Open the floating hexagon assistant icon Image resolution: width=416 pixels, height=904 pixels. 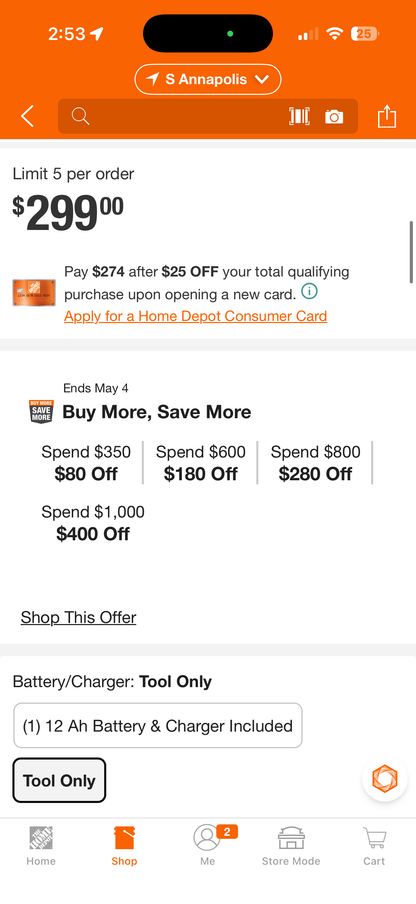click(x=384, y=778)
